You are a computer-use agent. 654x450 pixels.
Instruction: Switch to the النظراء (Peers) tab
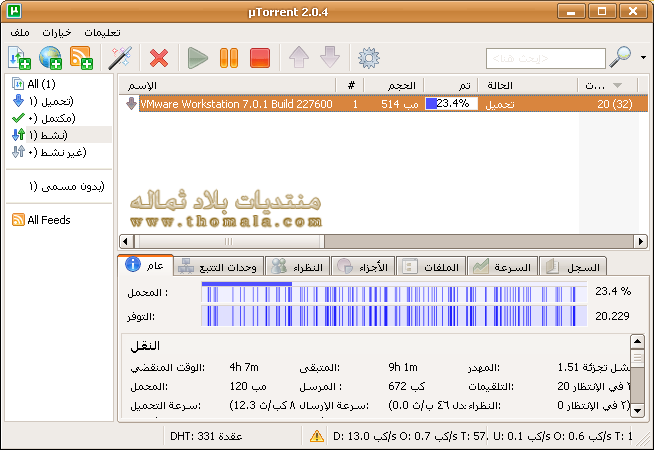[x=297, y=266]
